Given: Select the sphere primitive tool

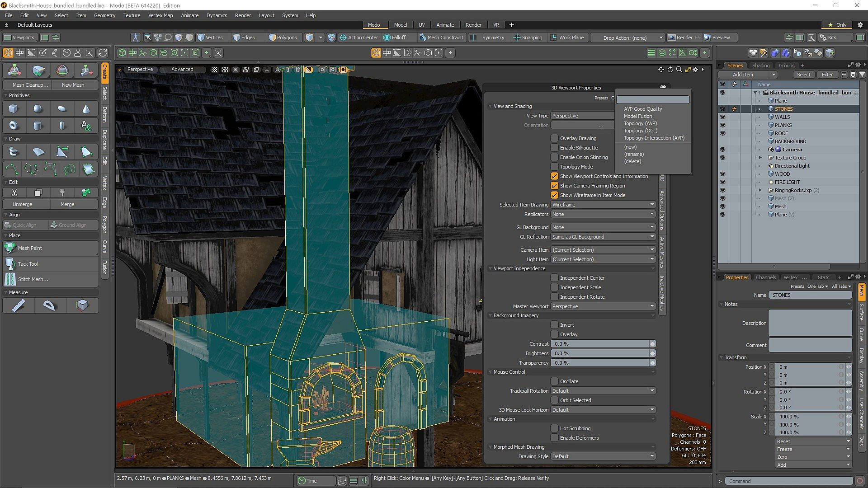Looking at the screenshot, I should (38, 109).
